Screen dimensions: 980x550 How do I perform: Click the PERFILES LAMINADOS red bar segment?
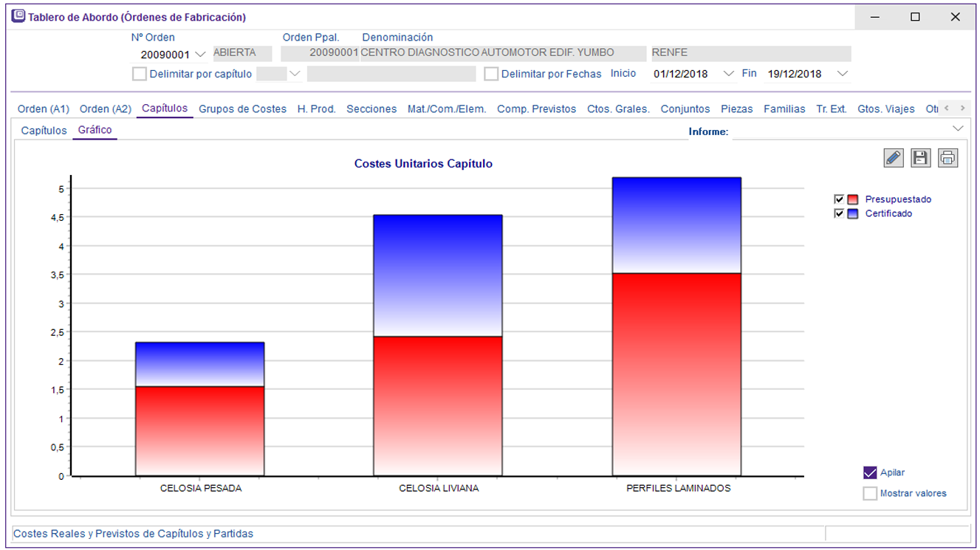pyautogui.click(x=676, y=373)
